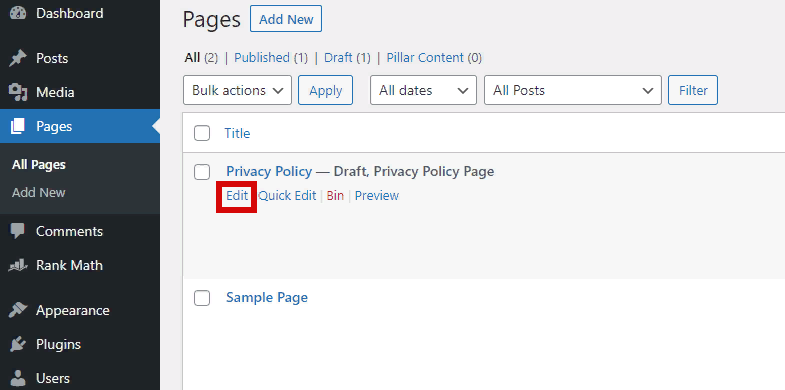Click the Users person icon
The height and width of the screenshot is (390, 785).
(18, 378)
